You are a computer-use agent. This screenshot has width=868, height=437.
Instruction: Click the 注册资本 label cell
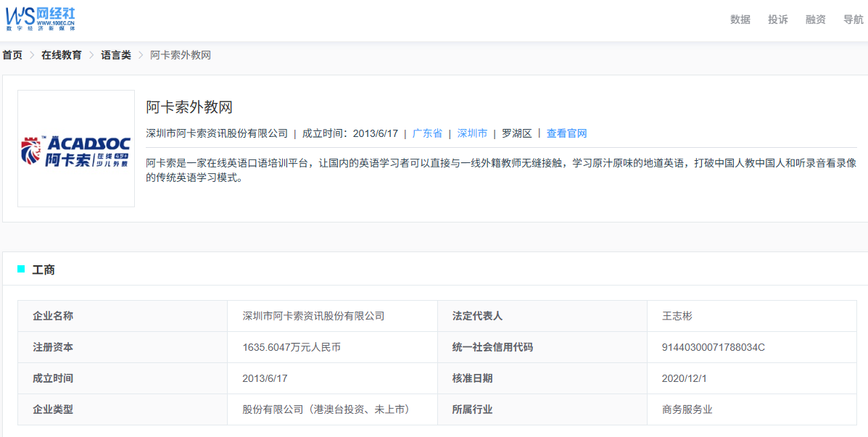[123, 347]
